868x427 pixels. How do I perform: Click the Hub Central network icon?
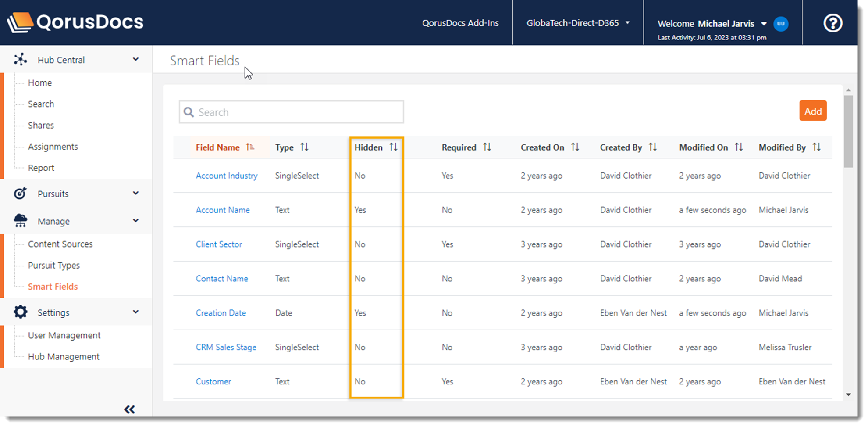click(x=20, y=60)
